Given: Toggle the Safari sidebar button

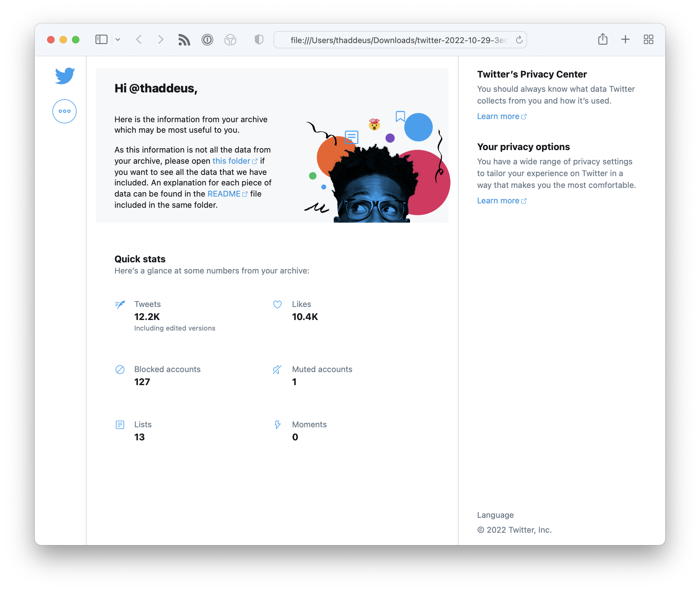Looking at the screenshot, I should point(101,39).
